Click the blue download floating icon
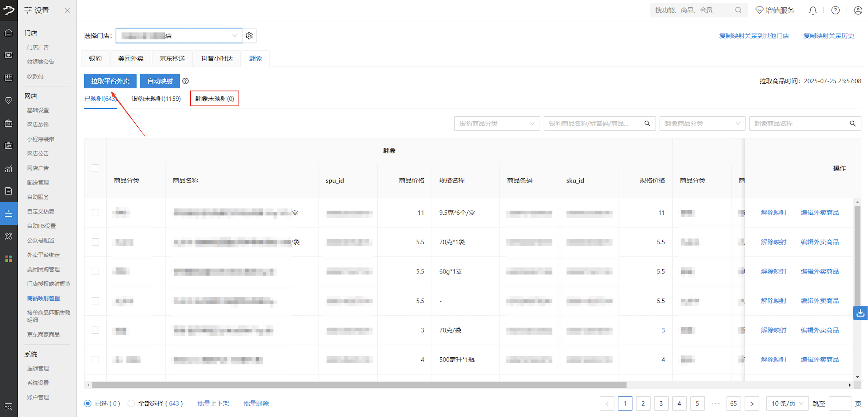The image size is (868, 417). 860,313
